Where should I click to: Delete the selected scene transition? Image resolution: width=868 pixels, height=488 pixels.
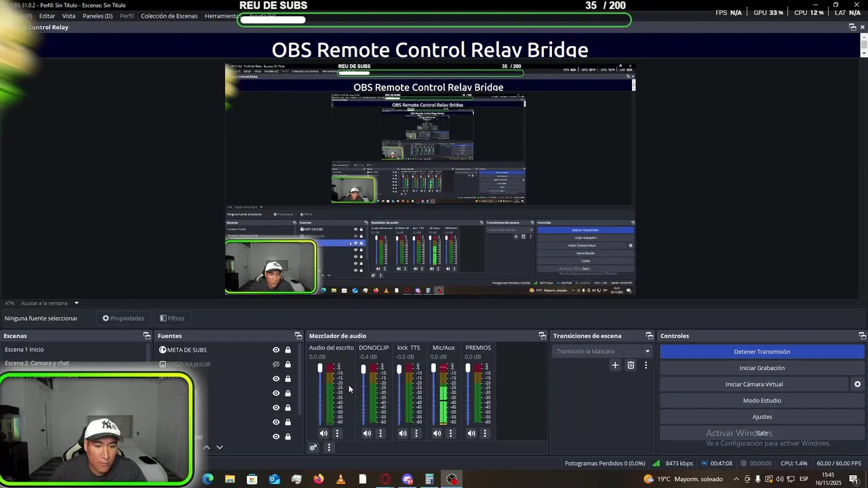[631, 365]
